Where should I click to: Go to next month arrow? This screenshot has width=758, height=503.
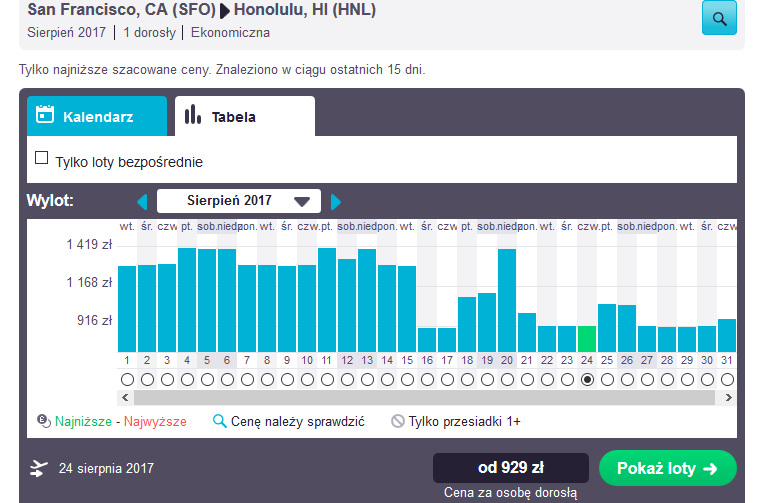click(335, 201)
